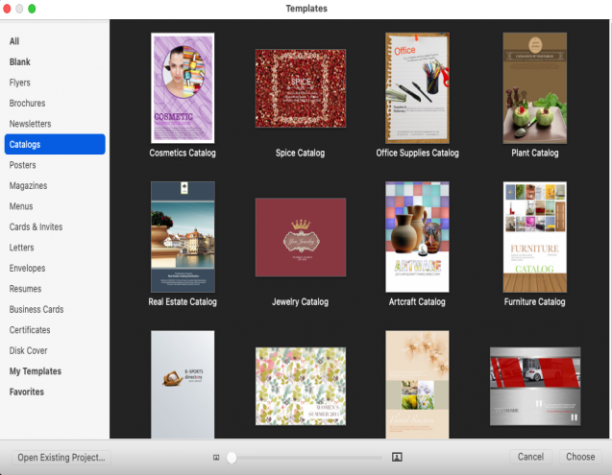
Task: Open the Certificates category
Action: tap(30, 330)
